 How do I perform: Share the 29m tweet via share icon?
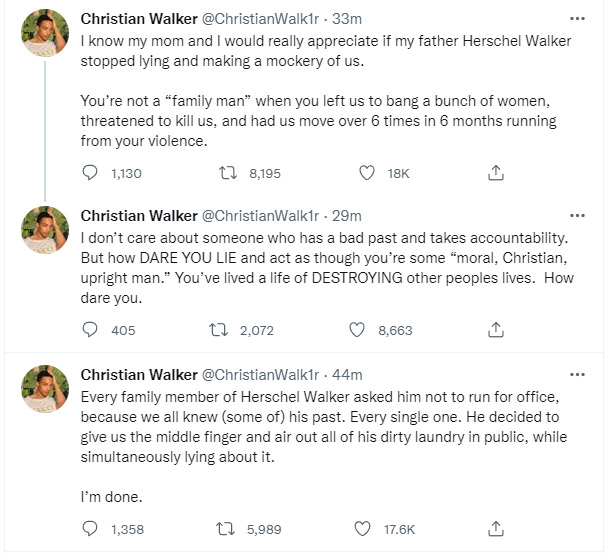tap(494, 330)
